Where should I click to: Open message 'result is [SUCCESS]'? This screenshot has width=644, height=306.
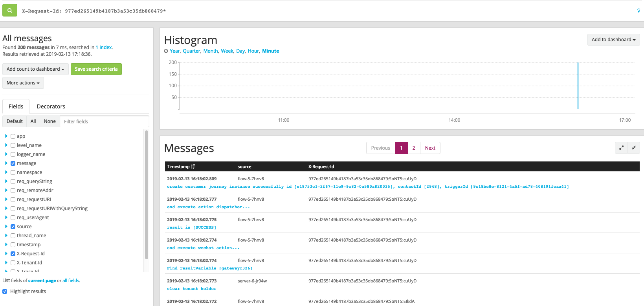pos(192,227)
